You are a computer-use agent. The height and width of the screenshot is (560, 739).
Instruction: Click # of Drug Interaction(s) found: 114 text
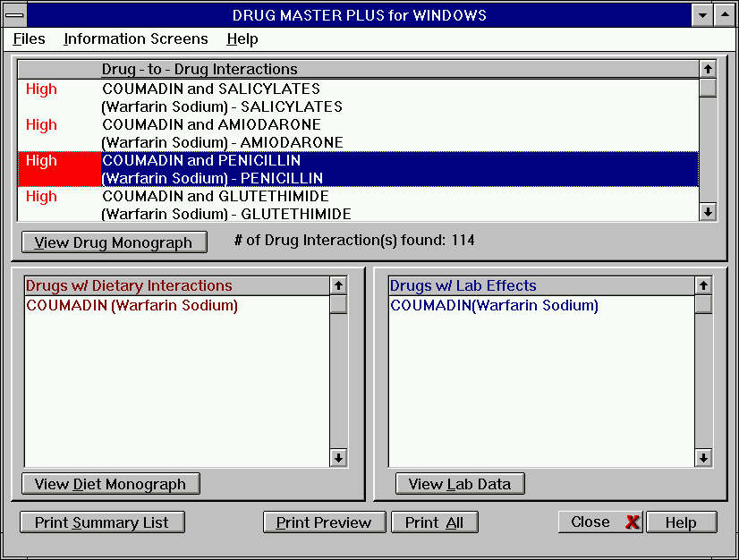[354, 241]
